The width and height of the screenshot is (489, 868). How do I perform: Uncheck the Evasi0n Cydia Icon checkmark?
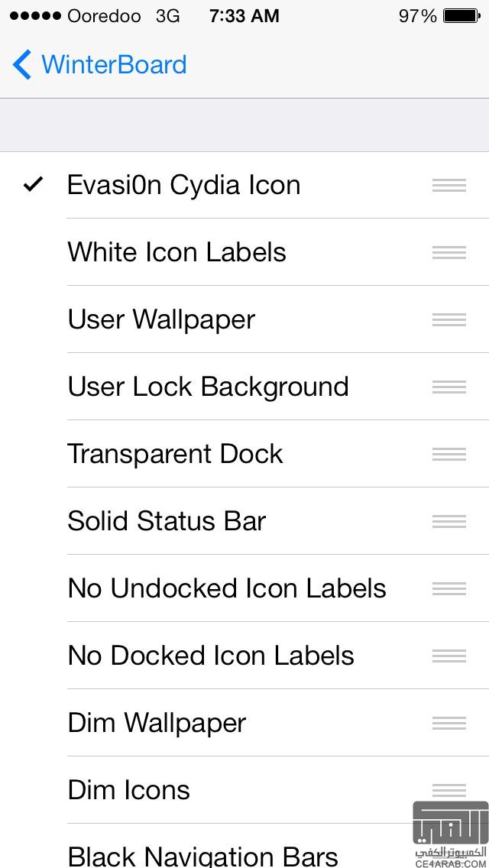[33, 184]
